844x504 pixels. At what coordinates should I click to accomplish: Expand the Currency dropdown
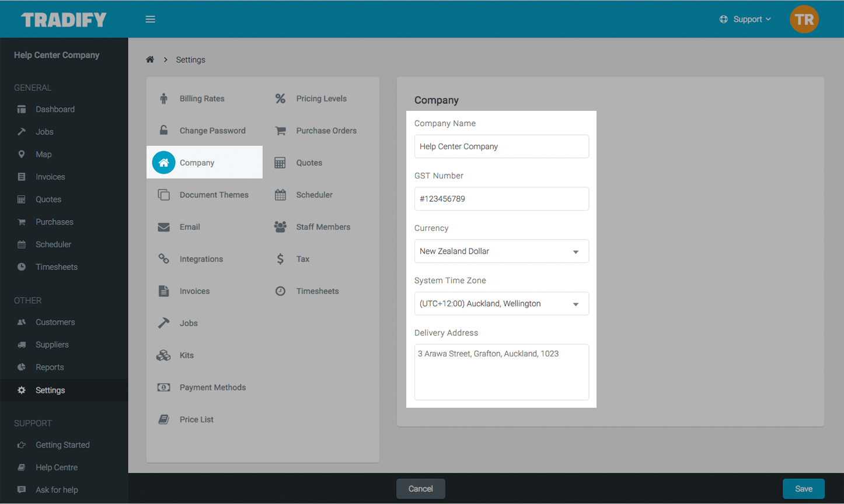pos(501,251)
